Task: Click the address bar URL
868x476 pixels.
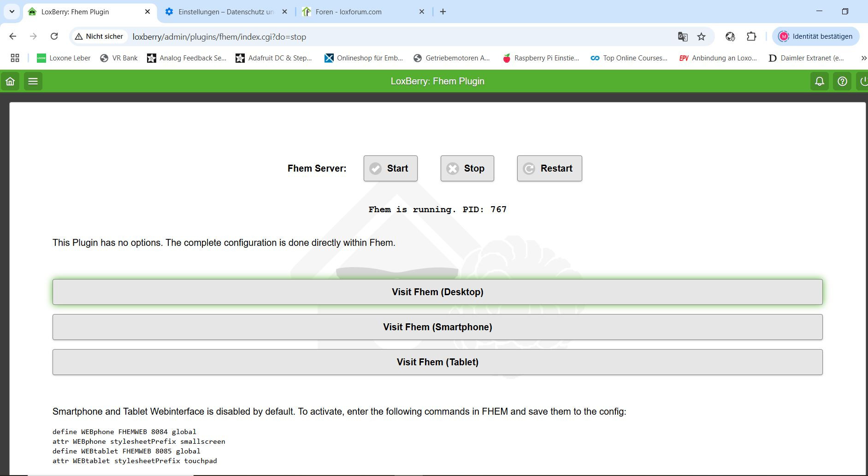Action: (x=219, y=37)
